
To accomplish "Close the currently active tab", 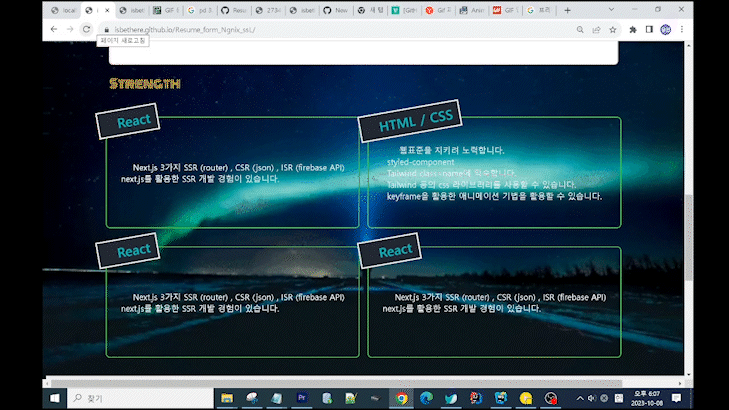I will click(107, 10).
